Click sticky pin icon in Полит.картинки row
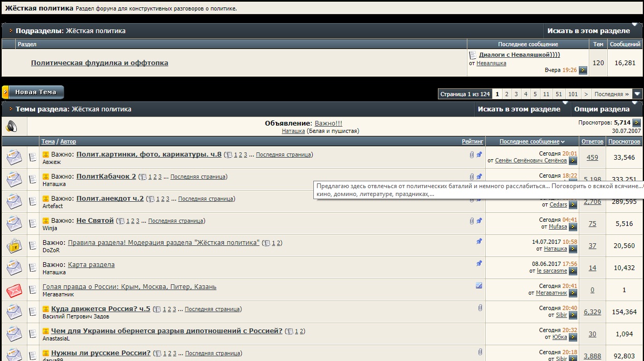The image size is (644, 361). coord(479,154)
